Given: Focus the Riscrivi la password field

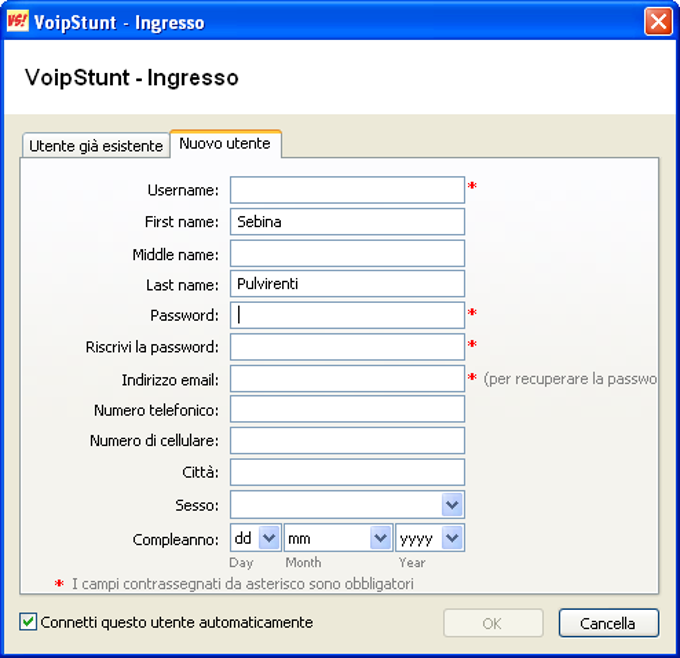Looking at the screenshot, I should 347,347.
